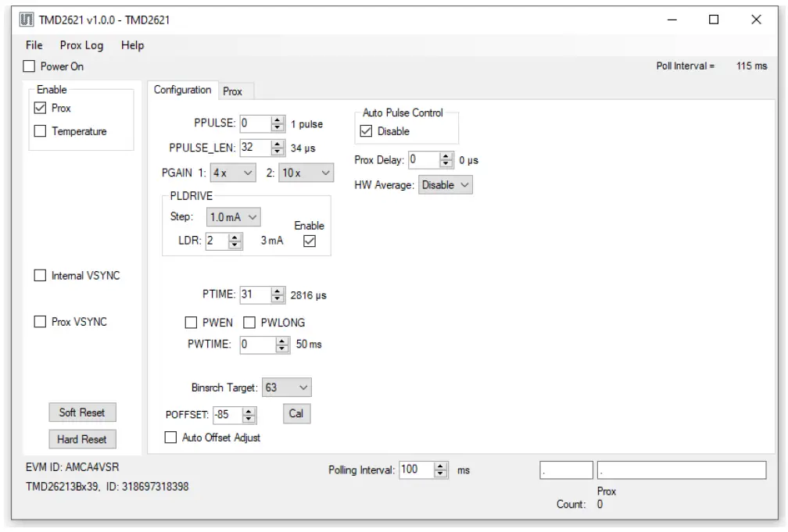Decrease Polling Interval with down arrow
The image size is (788, 532).
click(440, 473)
